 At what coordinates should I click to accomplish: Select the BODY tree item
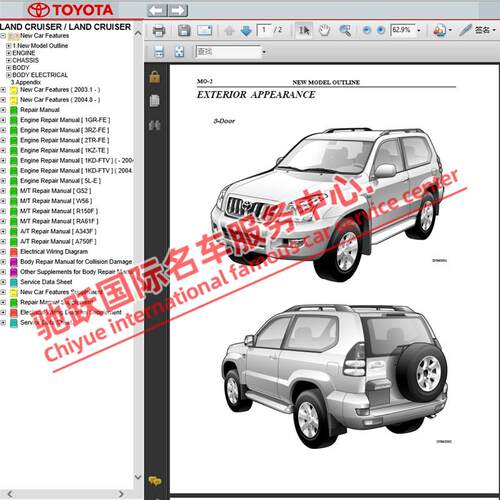(21, 68)
